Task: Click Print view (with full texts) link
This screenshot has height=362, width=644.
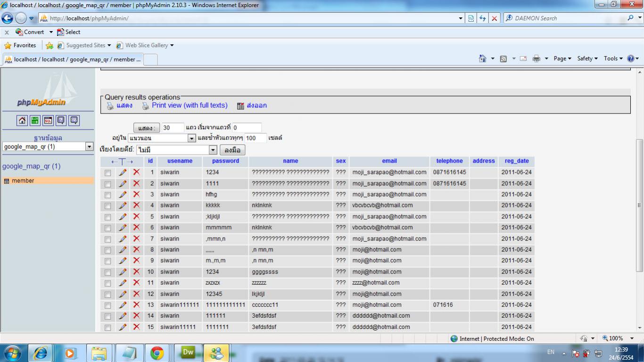Action: [190, 106]
